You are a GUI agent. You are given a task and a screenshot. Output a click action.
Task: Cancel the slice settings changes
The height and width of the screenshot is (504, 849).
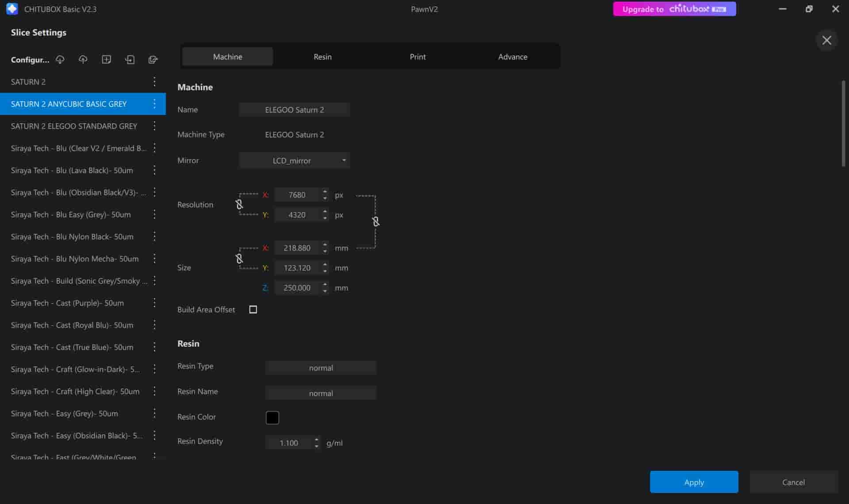pyautogui.click(x=793, y=482)
